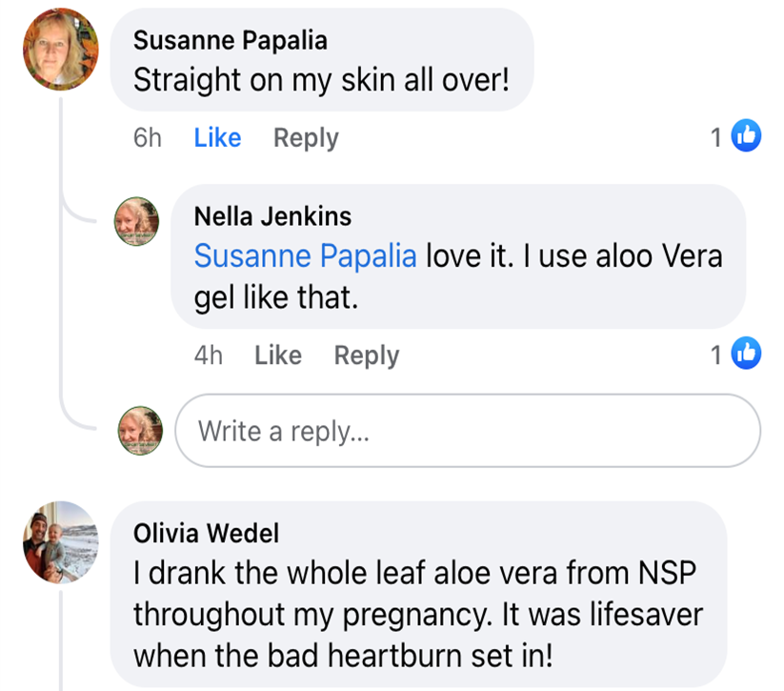The width and height of the screenshot is (784, 691).
Task: Click Olivia Wedel's aloe vera heartburn comment text
Action: pos(417,614)
